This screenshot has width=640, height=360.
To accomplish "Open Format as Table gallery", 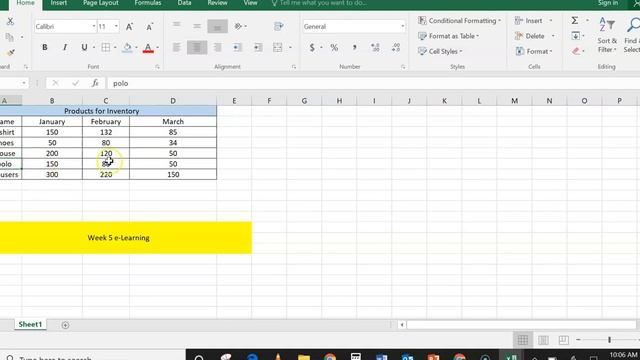I will [x=449, y=36].
